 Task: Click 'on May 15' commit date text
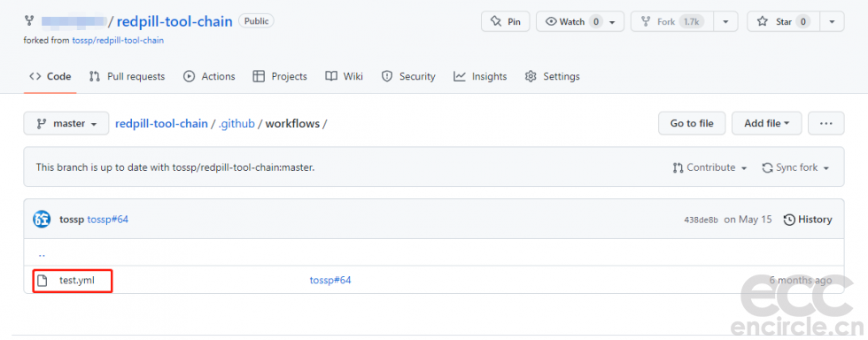[x=748, y=220]
